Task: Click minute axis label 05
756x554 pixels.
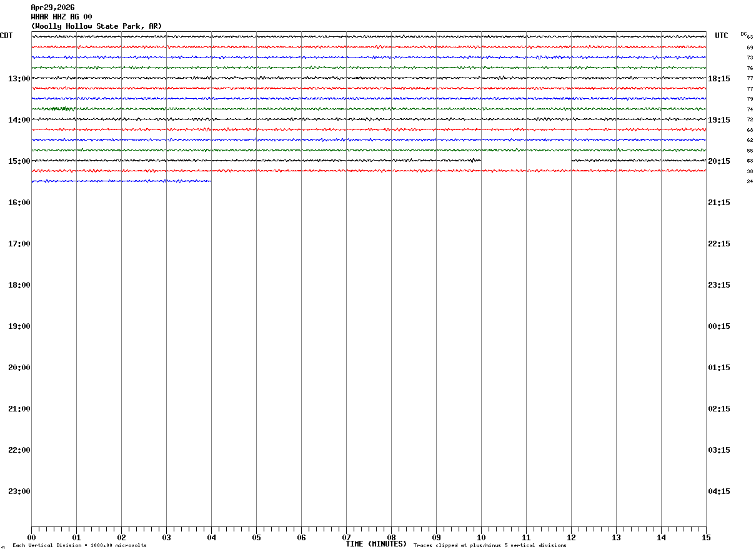Action: click(256, 538)
